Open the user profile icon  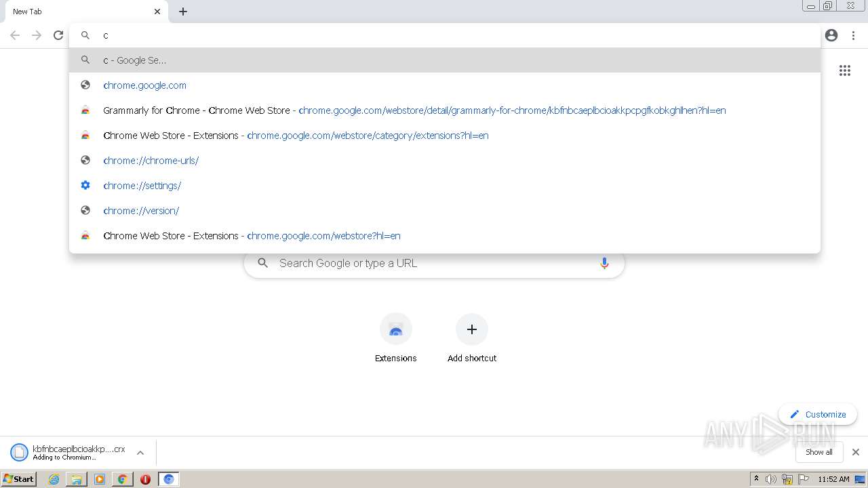pyautogui.click(x=831, y=35)
